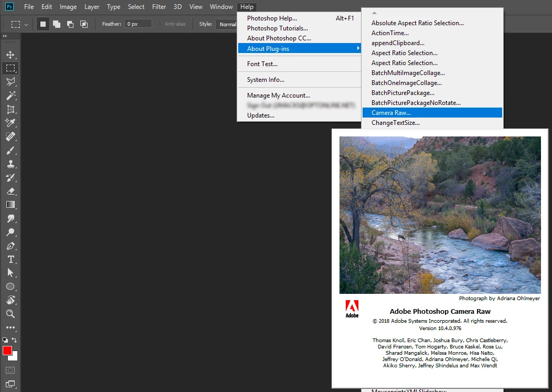Open the Edit Toolbar three-dots button
This screenshot has width=552, height=392.
(10, 327)
